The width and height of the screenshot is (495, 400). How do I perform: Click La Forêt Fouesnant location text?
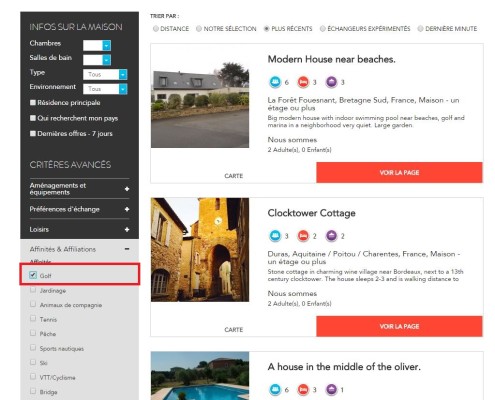click(363, 104)
